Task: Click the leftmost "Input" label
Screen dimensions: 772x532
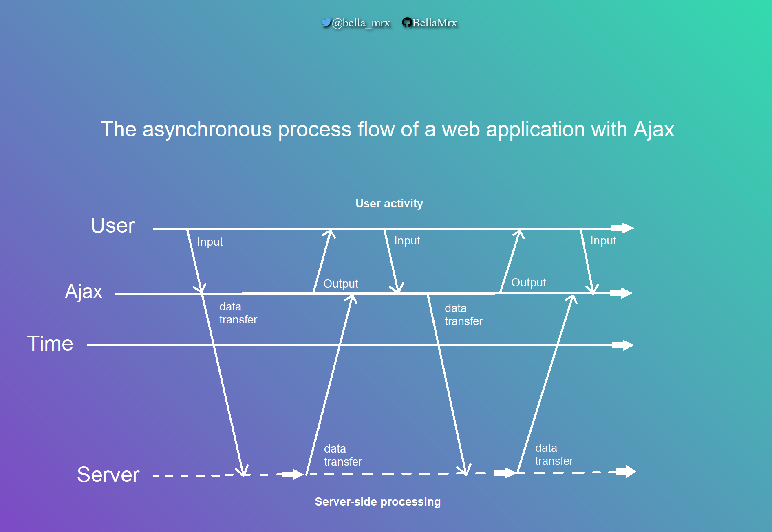Action: [210, 242]
